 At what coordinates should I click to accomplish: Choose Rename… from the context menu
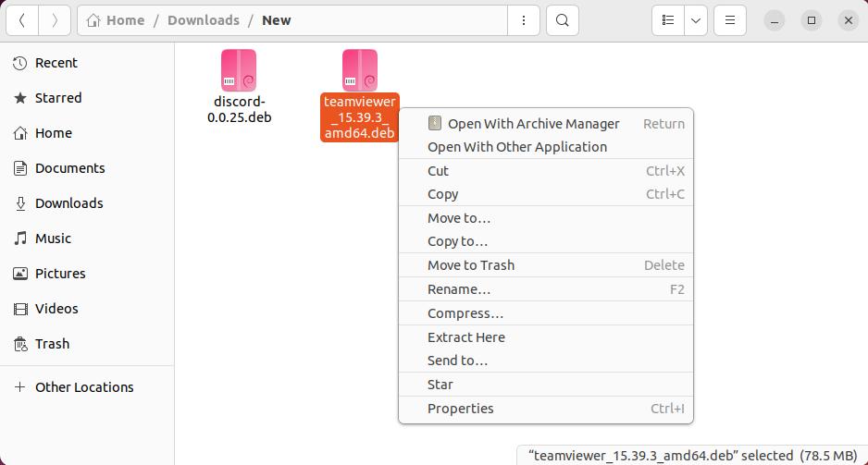tap(546, 289)
